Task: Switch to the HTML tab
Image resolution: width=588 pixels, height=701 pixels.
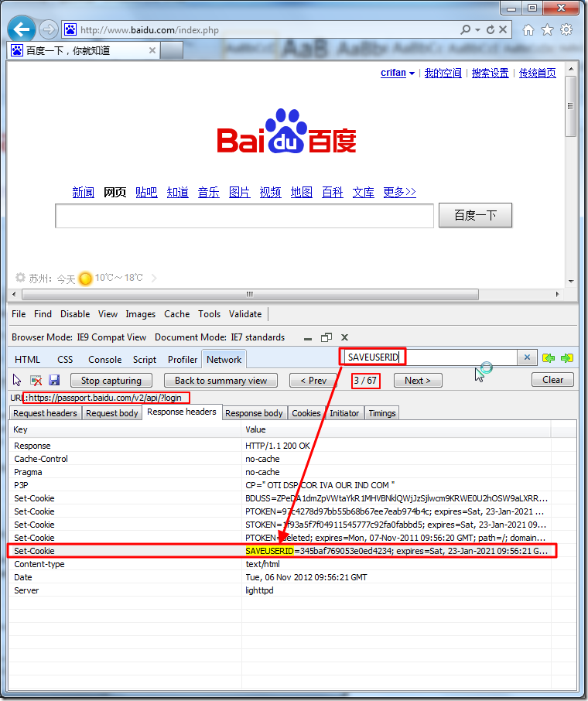Action: [x=27, y=360]
